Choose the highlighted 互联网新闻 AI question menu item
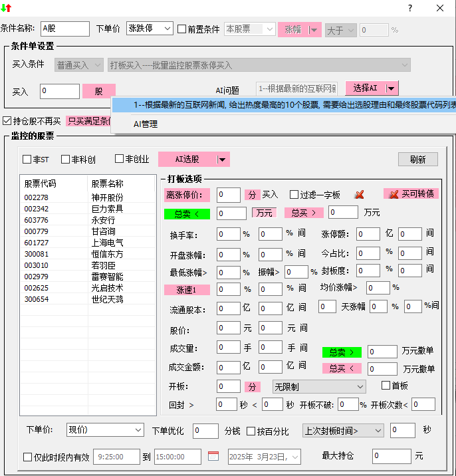 286,105
